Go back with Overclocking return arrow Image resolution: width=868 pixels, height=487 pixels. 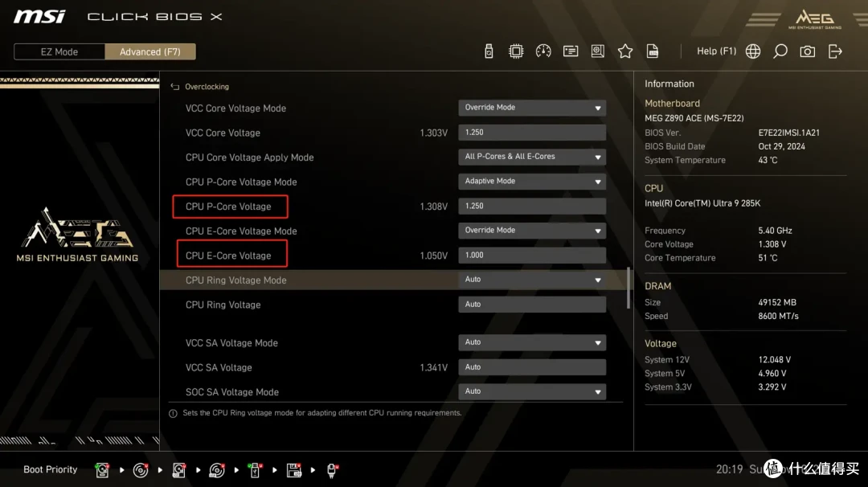pyautogui.click(x=175, y=87)
